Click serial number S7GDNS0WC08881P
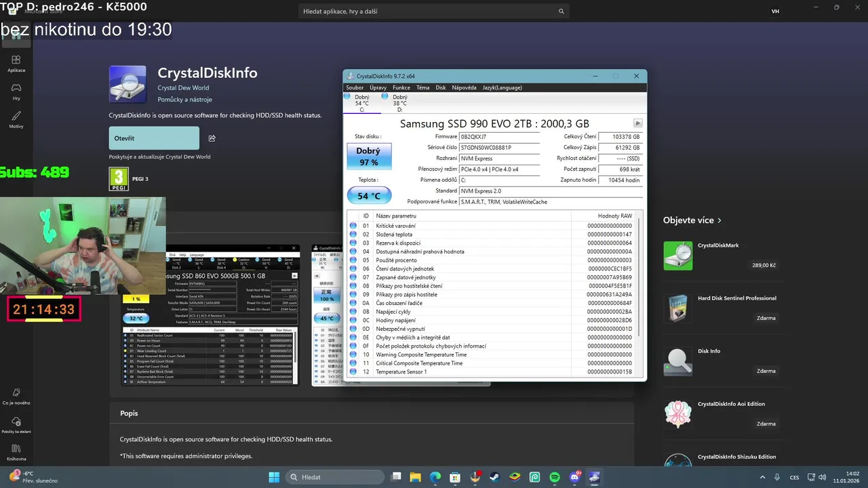Screen dimensions: 868x488 [500, 147]
